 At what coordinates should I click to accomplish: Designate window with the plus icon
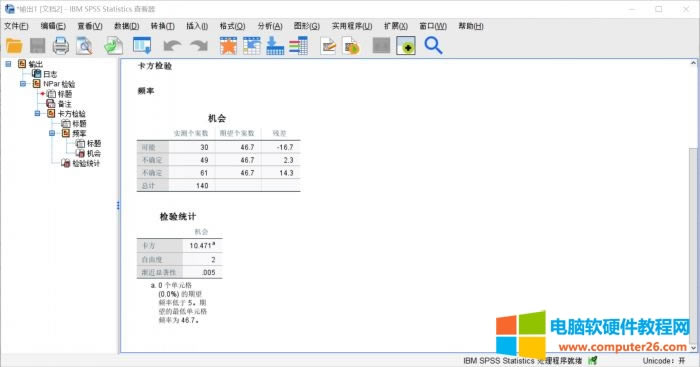[406, 46]
